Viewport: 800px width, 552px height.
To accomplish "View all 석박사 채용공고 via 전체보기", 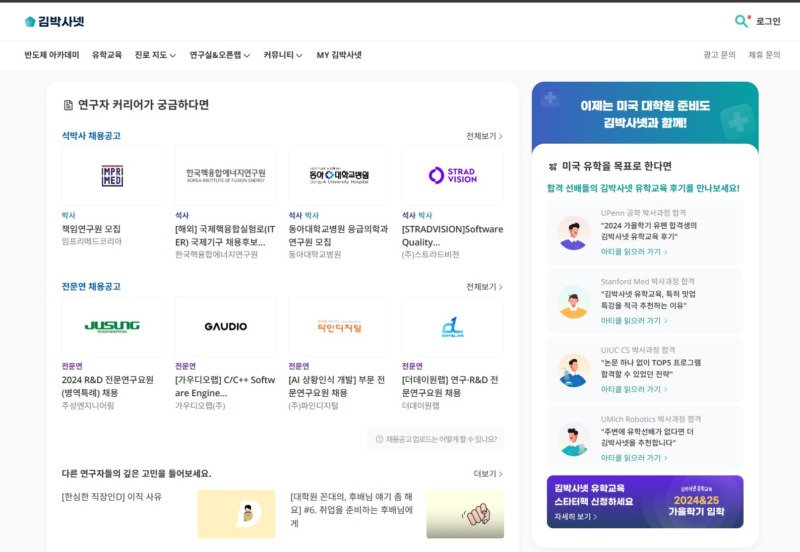I will [484, 136].
